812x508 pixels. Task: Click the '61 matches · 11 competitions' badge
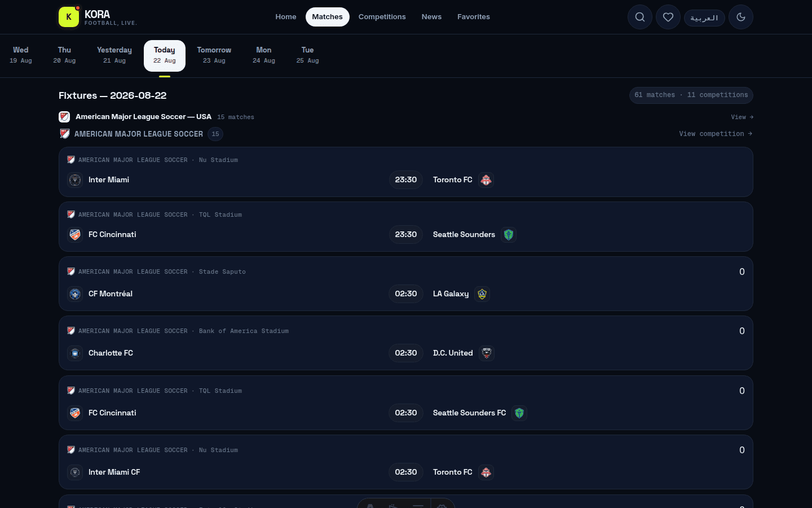pyautogui.click(x=691, y=95)
